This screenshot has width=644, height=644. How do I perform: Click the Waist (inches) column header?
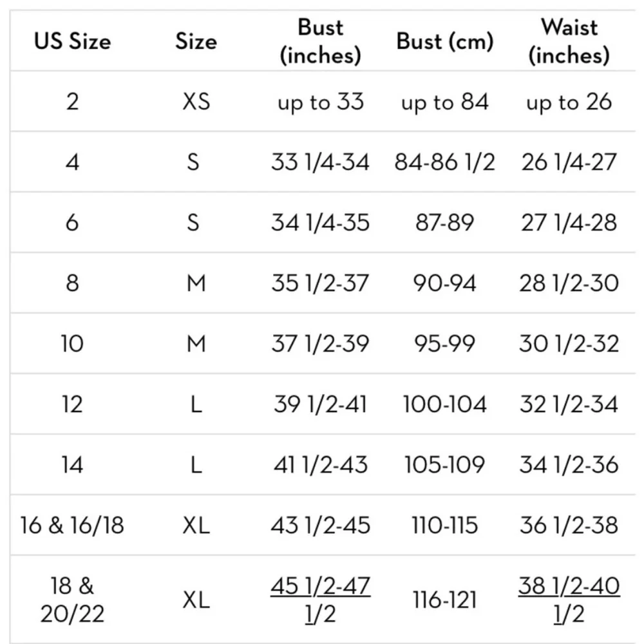(569, 42)
